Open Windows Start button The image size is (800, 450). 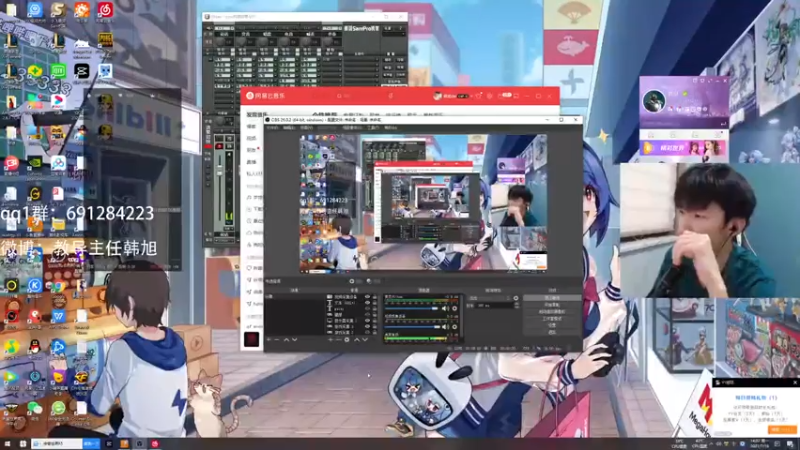coord(8,444)
